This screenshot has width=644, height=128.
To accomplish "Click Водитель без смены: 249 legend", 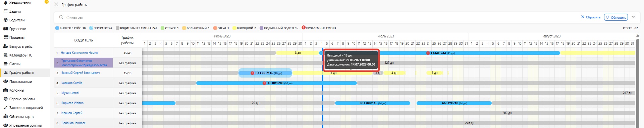I will 136,28.
